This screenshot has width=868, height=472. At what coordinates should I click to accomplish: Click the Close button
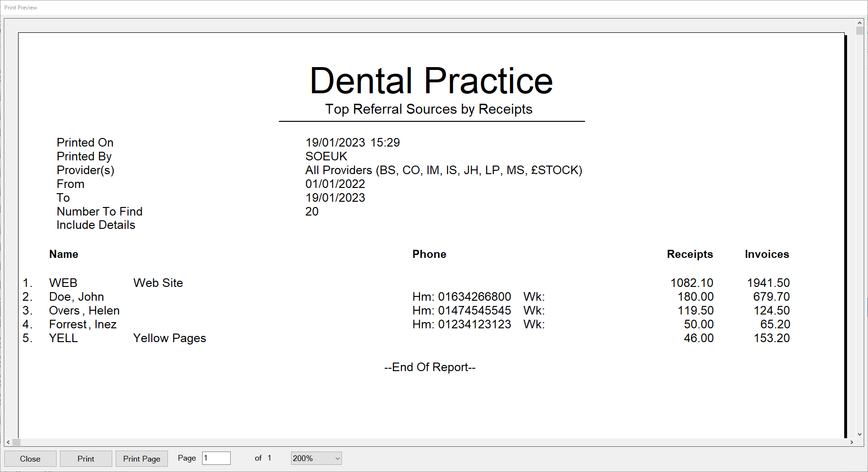point(30,459)
